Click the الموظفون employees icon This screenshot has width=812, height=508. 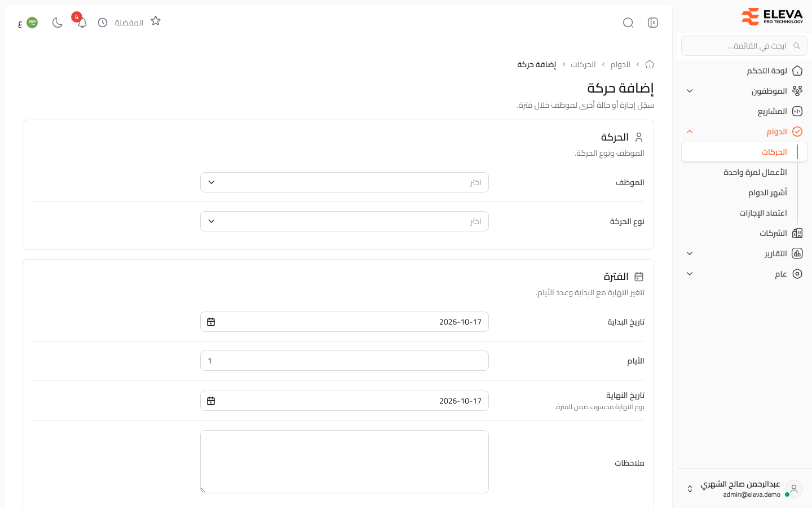[x=797, y=91]
